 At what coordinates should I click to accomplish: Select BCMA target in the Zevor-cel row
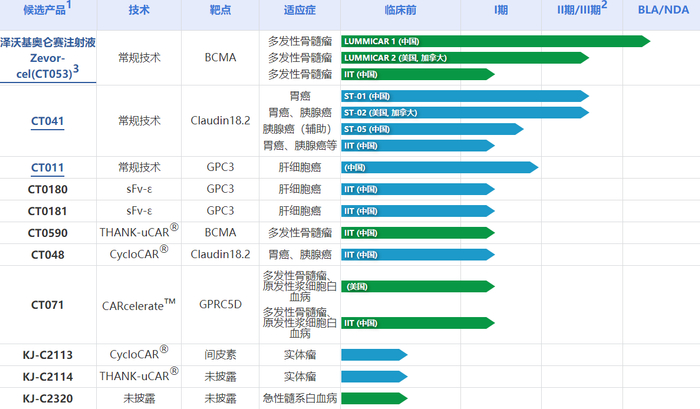pyautogui.click(x=220, y=58)
